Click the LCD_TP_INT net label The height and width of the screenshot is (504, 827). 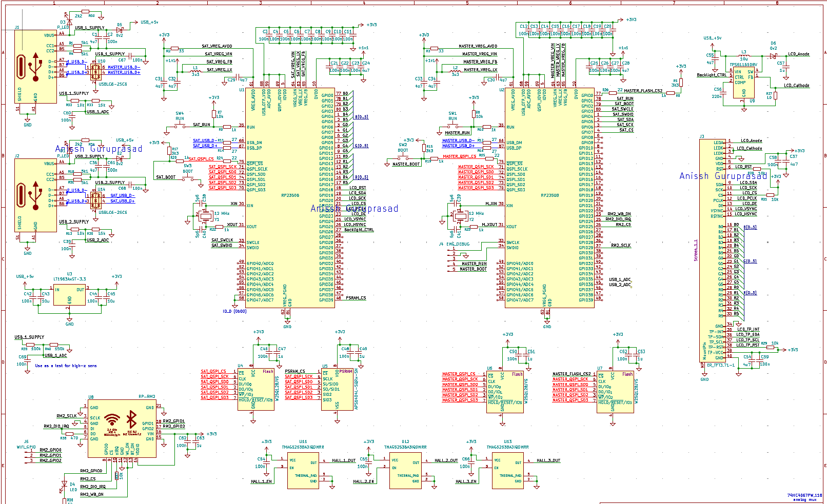(x=749, y=329)
